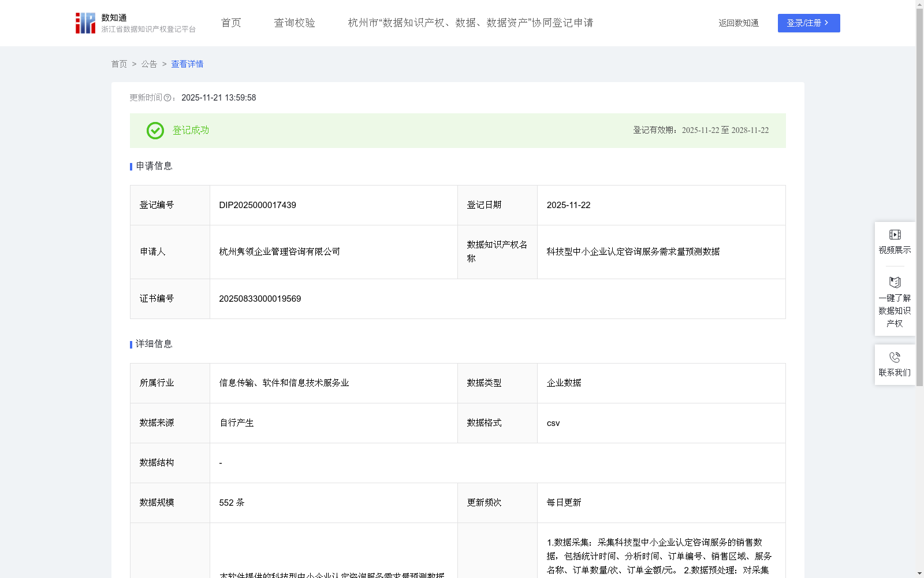The height and width of the screenshot is (578, 924).
Task: Select data scale value 552 条
Action: [232, 502]
